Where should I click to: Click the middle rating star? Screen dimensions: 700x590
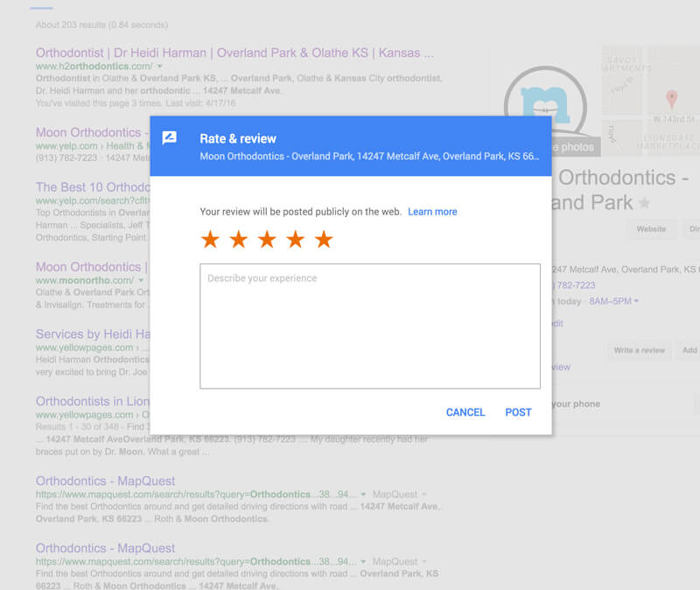268,238
